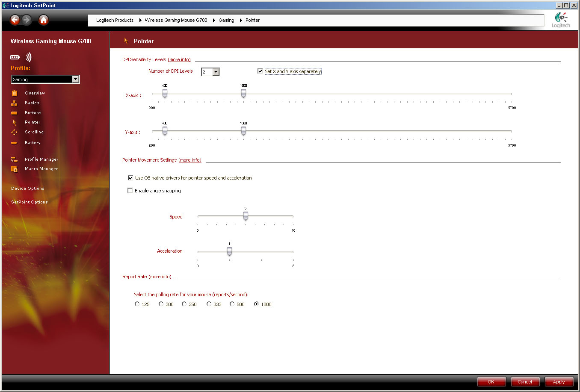Open Macro Manager
The image size is (580, 392).
(41, 169)
